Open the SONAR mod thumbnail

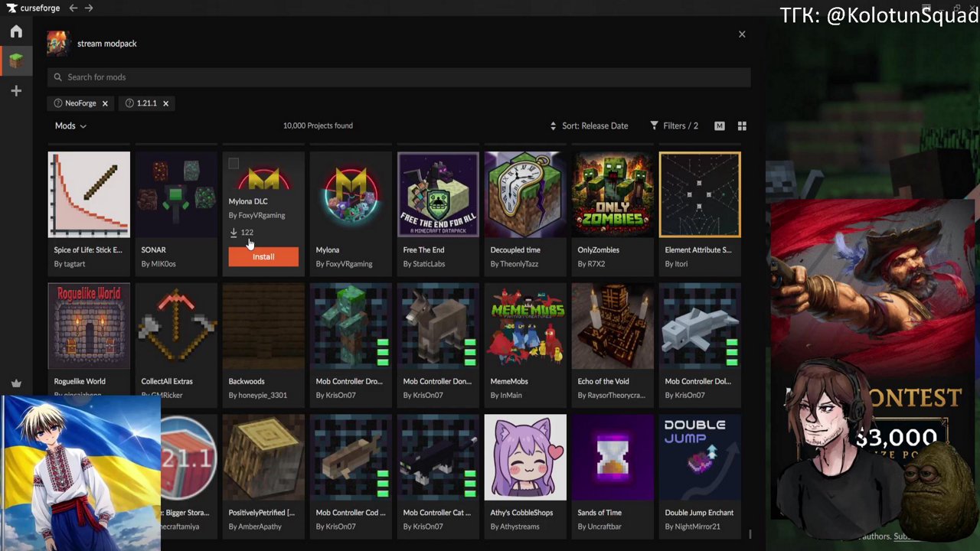click(176, 195)
